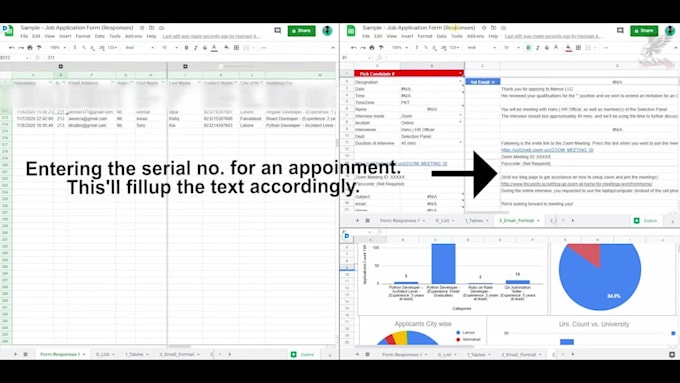Undo in the upper right window toolbar
Image resolution: width=680 pixels, height=383 pixels.
click(354, 47)
